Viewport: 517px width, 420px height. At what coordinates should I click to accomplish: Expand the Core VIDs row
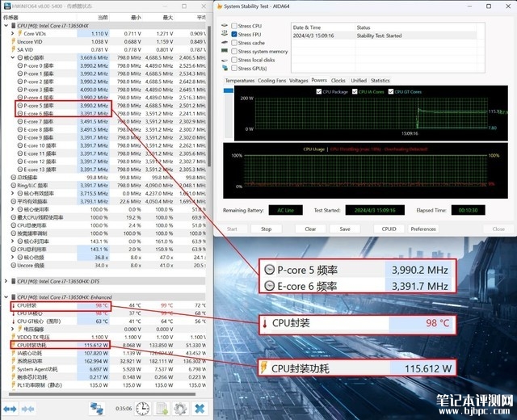pyautogui.click(x=13, y=33)
